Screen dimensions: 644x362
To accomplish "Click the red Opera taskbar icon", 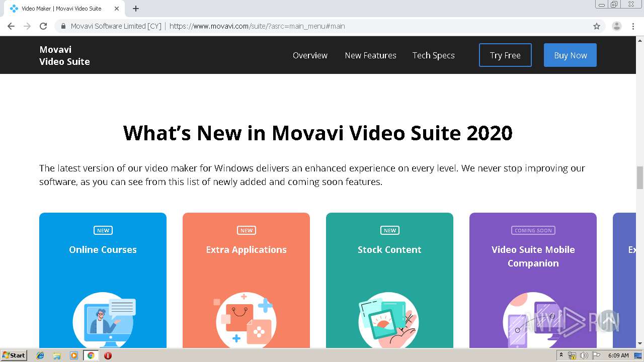I will point(108,355).
